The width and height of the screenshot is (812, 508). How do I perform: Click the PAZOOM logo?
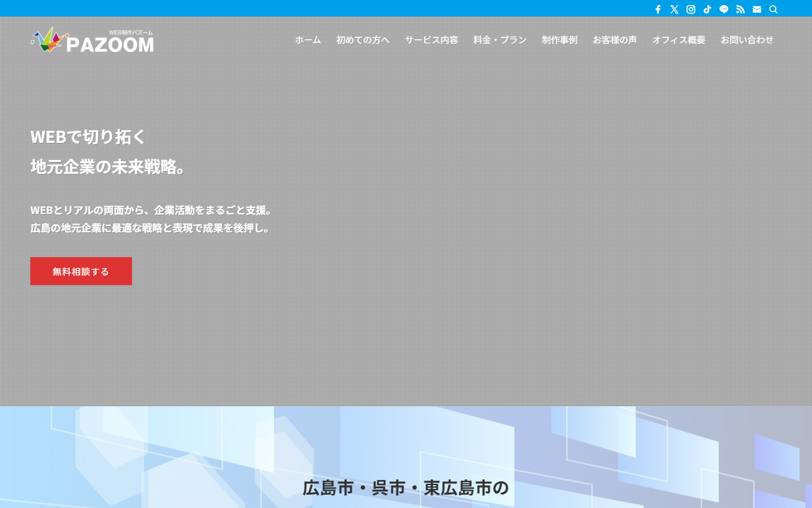tap(93, 40)
